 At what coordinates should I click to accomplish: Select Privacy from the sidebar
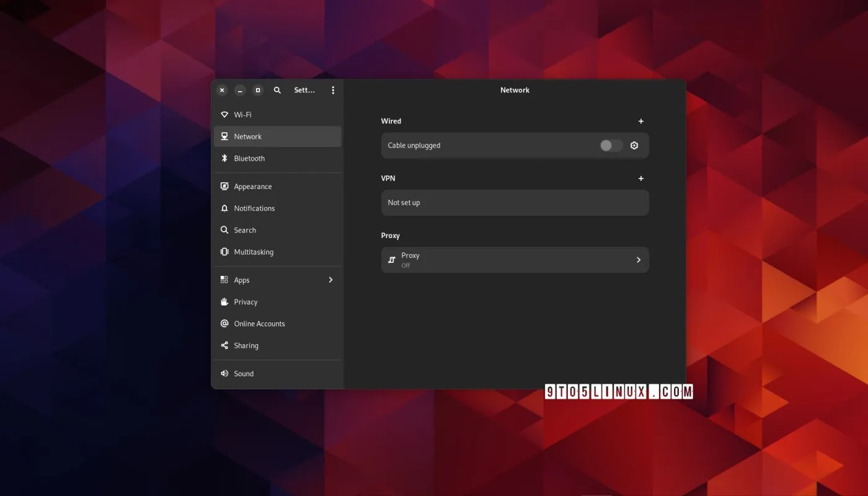[x=246, y=302]
